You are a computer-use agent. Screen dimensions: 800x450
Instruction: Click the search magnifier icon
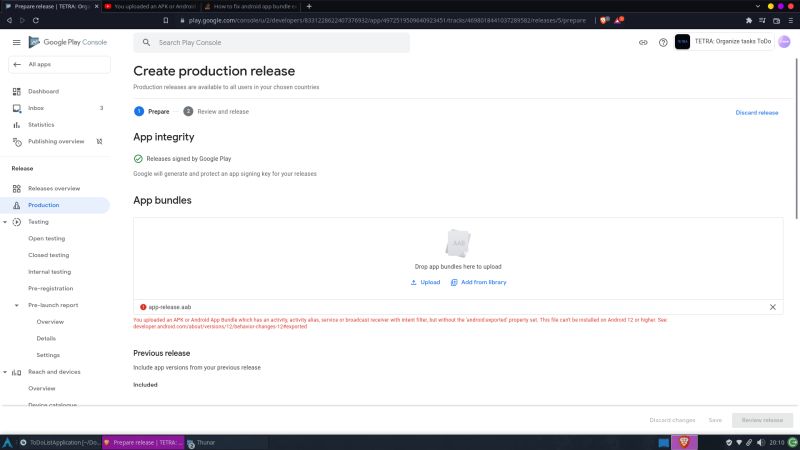click(x=146, y=42)
